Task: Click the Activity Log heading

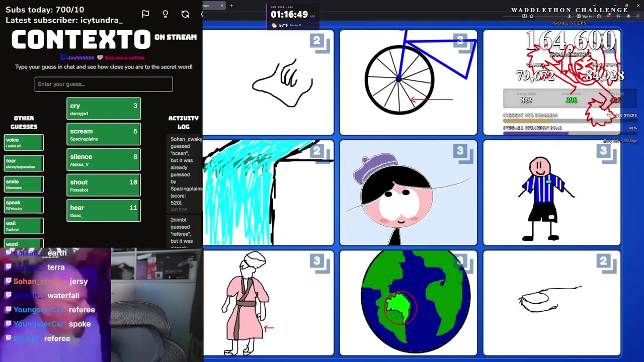Action: coord(184,122)
